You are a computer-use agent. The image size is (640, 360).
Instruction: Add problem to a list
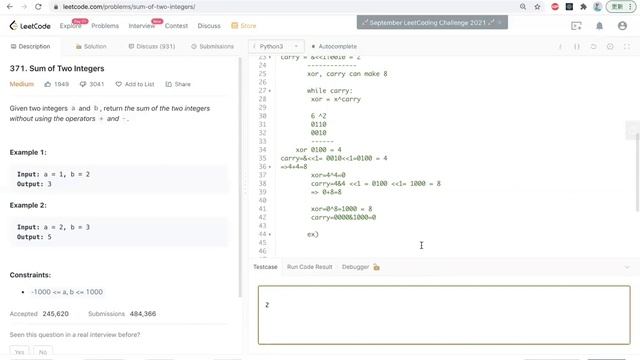135,84
